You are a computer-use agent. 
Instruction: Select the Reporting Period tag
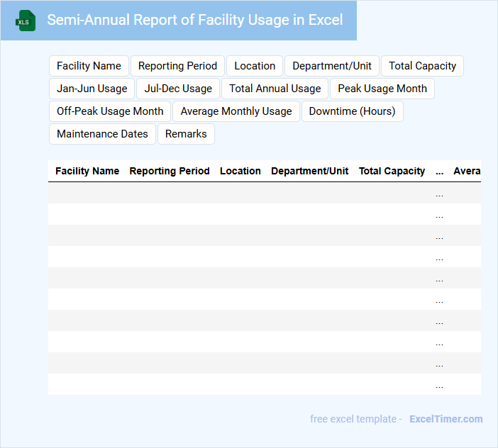[177, 66]
